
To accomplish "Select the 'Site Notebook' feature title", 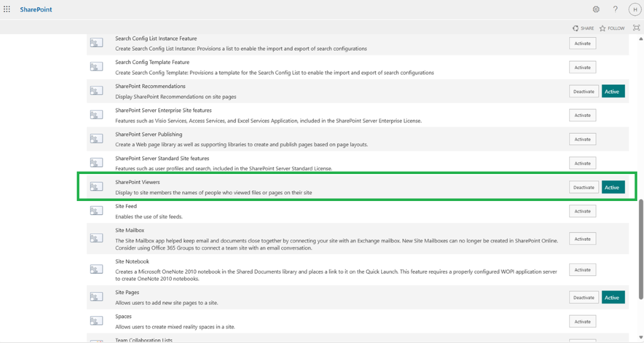I will click(x=132, y=261).
